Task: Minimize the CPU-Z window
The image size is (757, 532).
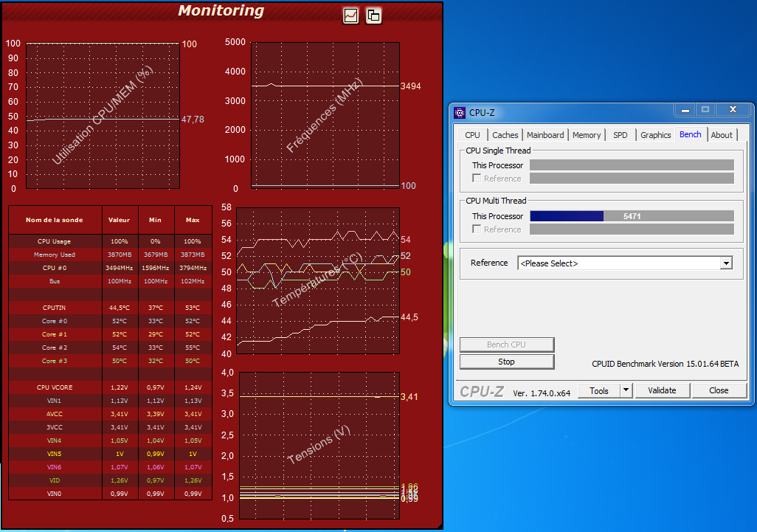Action: [686, 110]
